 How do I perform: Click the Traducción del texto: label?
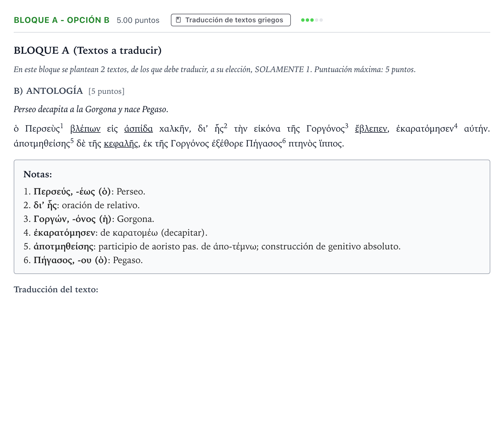click(x=56, y=289)
